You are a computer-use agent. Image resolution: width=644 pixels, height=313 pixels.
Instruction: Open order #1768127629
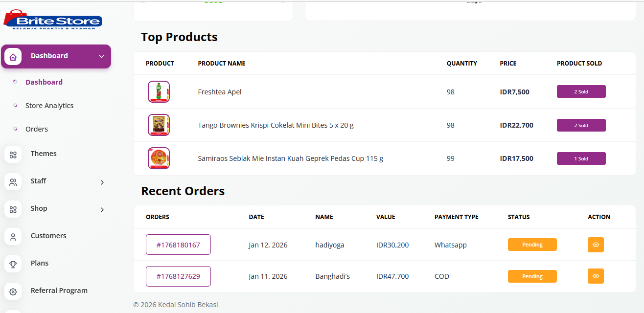pyautogui.click(x=178, y=276)
